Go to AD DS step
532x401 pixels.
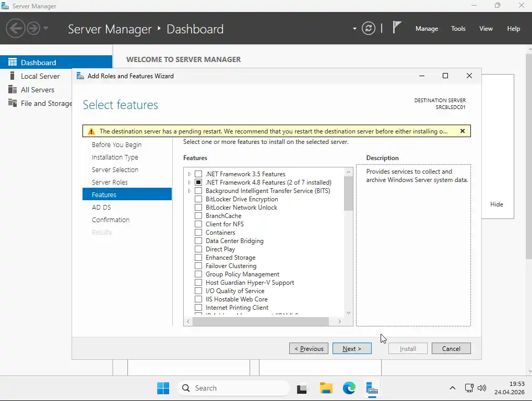click(101, 208)
